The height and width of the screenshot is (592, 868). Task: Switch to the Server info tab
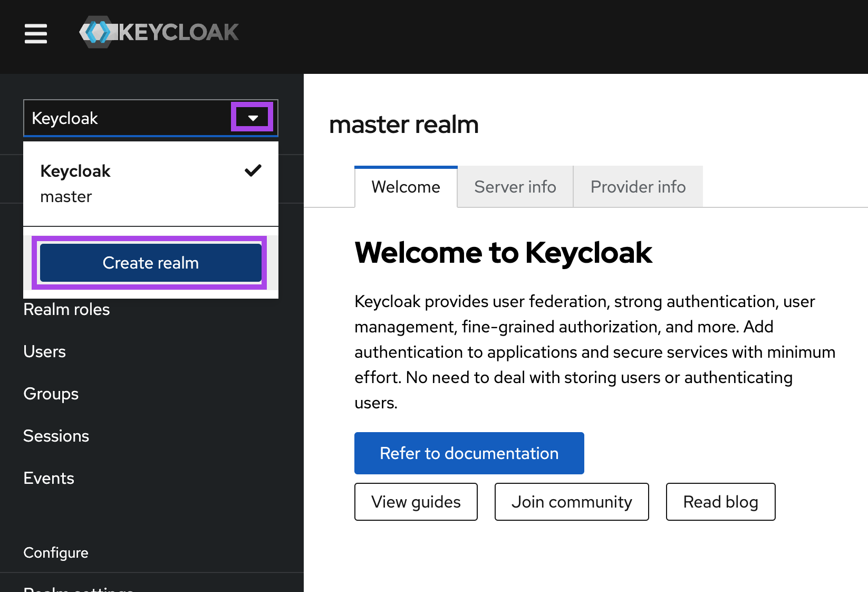point(515,187)
